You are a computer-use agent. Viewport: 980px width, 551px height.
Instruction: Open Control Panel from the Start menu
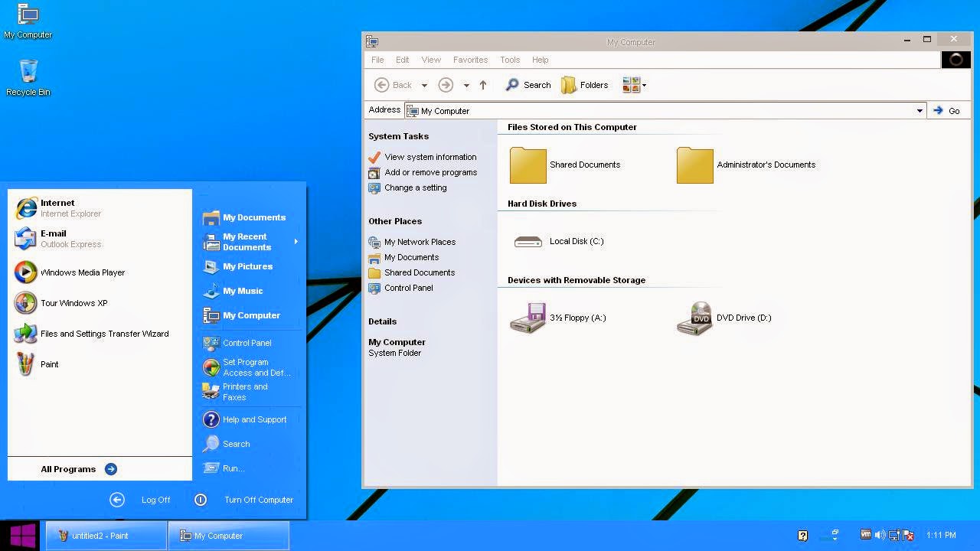pyautogui.click(x=237, y=343)
